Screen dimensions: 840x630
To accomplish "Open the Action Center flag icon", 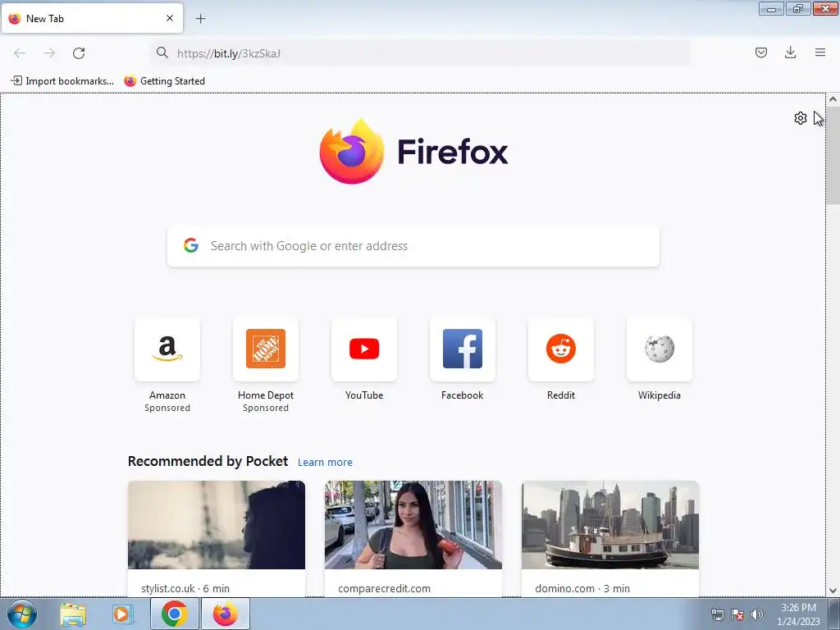I will point(737,614).
